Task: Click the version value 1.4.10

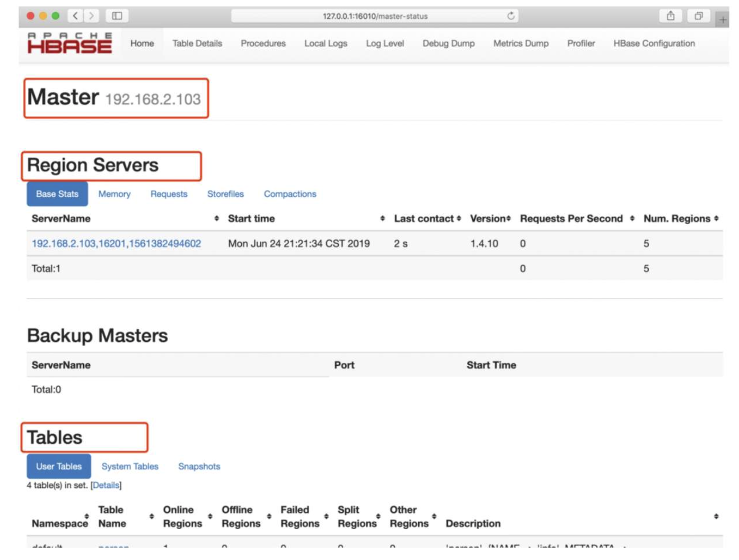Action: point(484,243)
